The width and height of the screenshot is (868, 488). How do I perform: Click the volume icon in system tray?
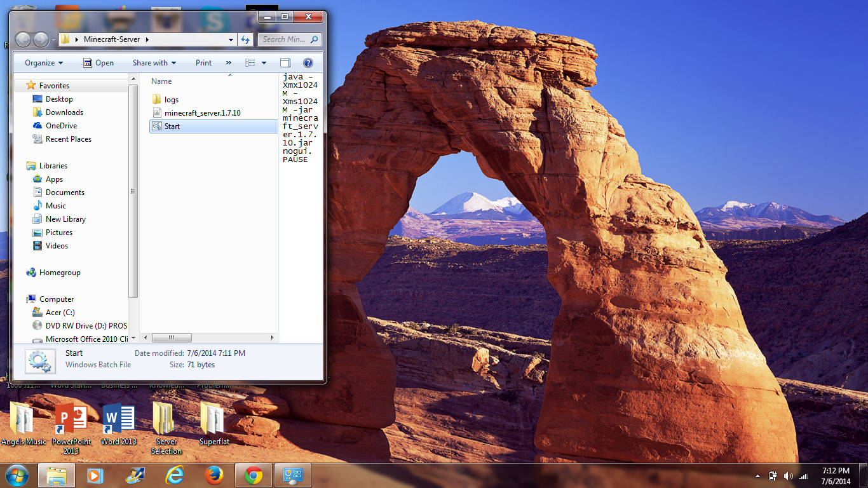pyautogui.click(x=789, y=476)
